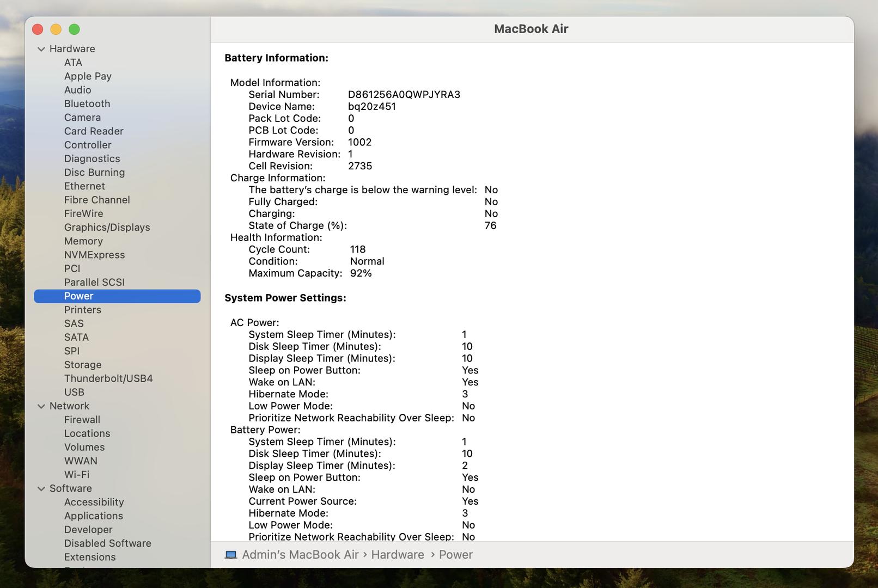Screen dimensions: 878x588
Task: Click the Battery Information heading
Action: (276, 58)
